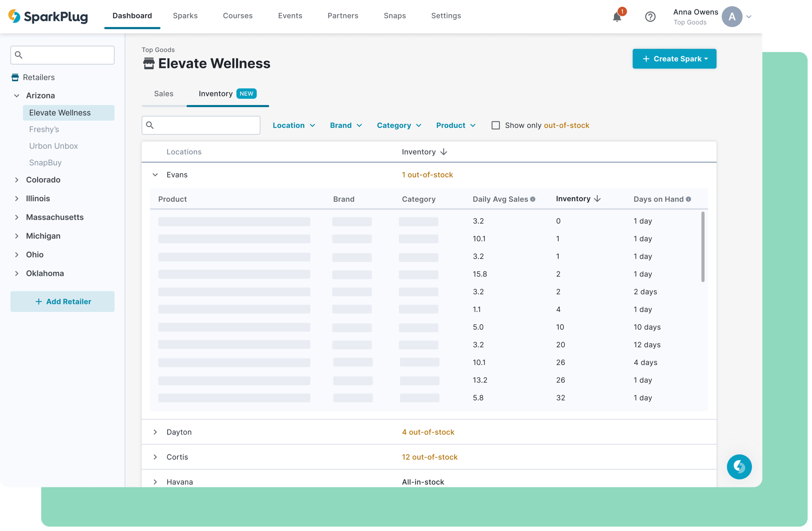Open the Snaps nav item
Screen dimensions: 812x531
(x=395, y=16)
